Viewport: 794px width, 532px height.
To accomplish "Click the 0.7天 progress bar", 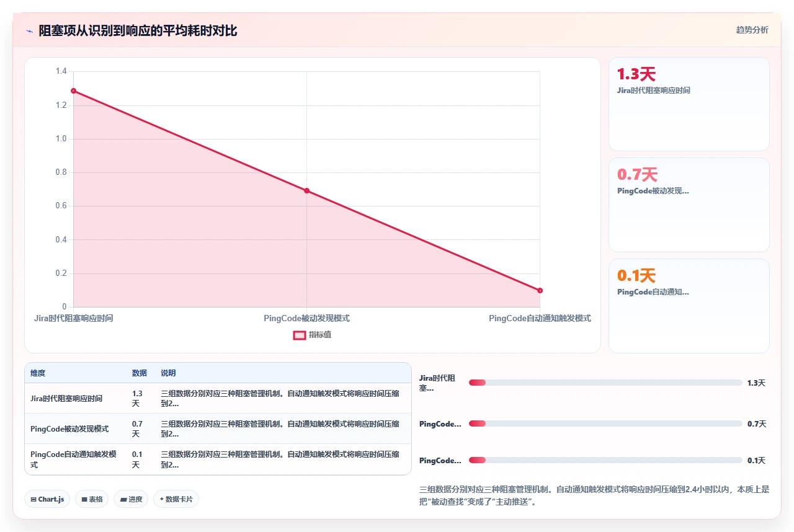I will [x=605, y=423].
